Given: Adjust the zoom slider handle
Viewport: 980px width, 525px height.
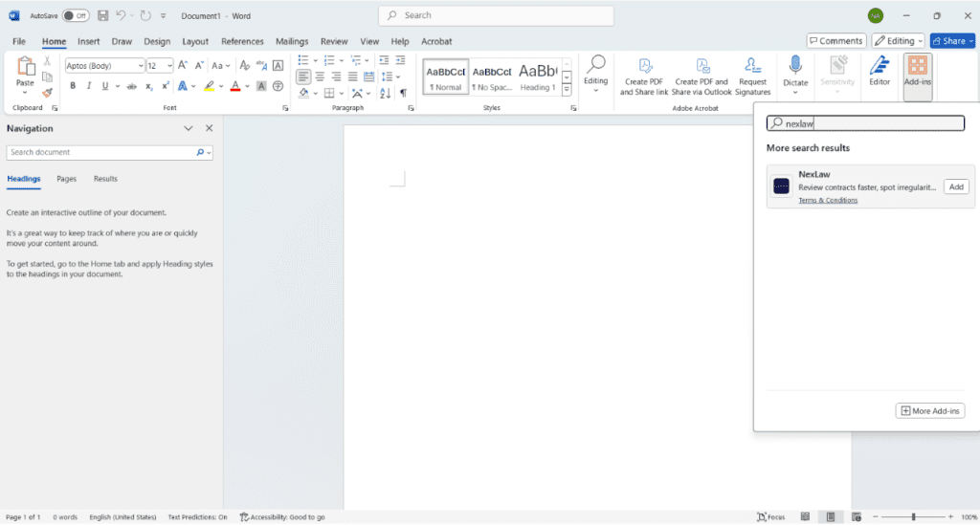Looking at the screenshot, I should point(913,517).
